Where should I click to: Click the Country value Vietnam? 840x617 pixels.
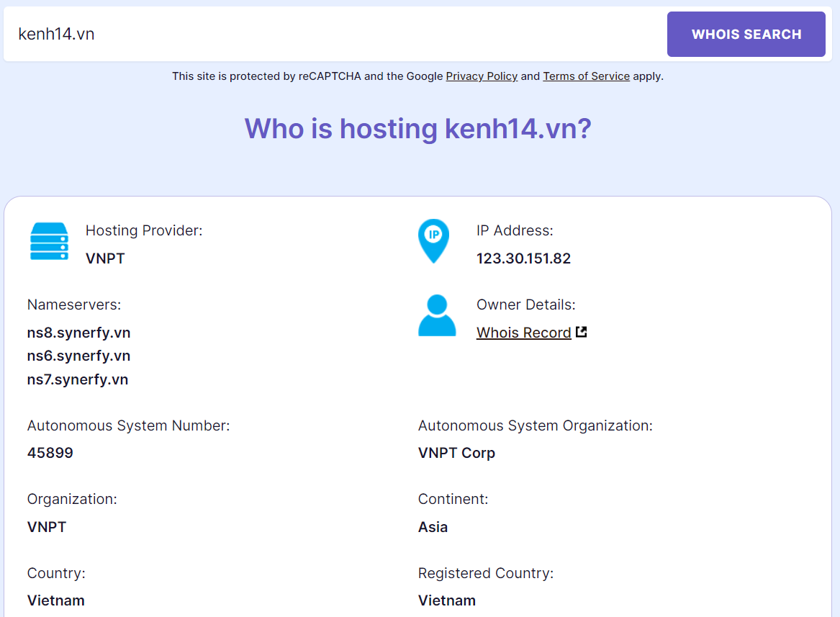55,600
